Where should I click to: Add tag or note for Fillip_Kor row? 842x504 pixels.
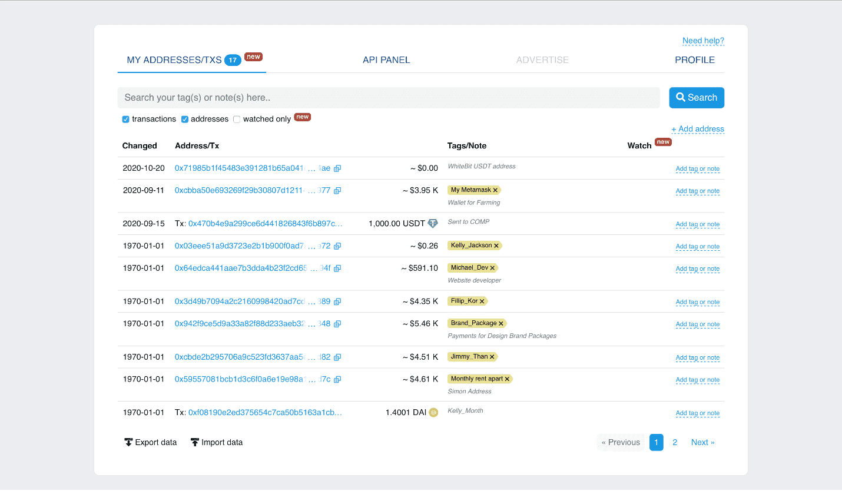coord(698,302)
